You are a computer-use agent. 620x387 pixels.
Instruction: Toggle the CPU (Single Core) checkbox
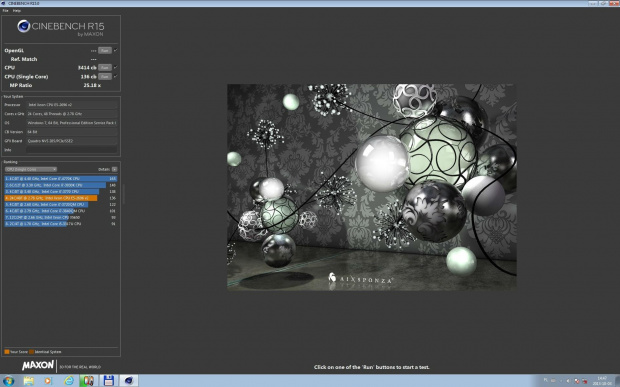[x=115, y=76]
